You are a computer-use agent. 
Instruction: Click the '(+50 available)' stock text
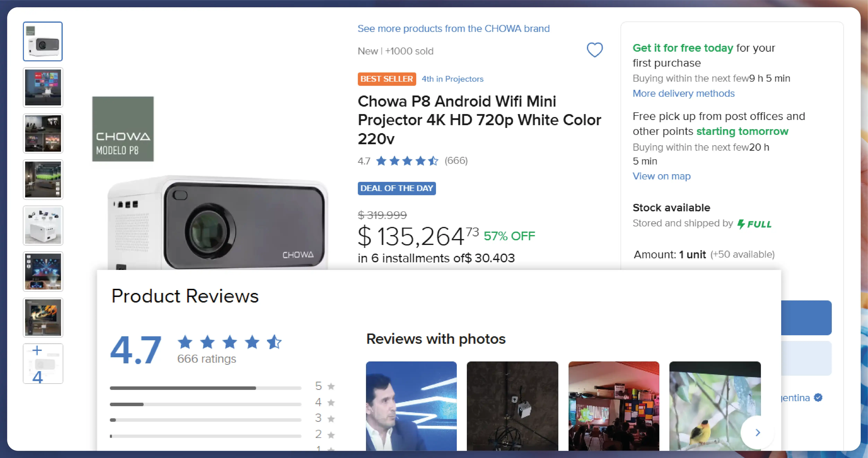click(742, 254)
